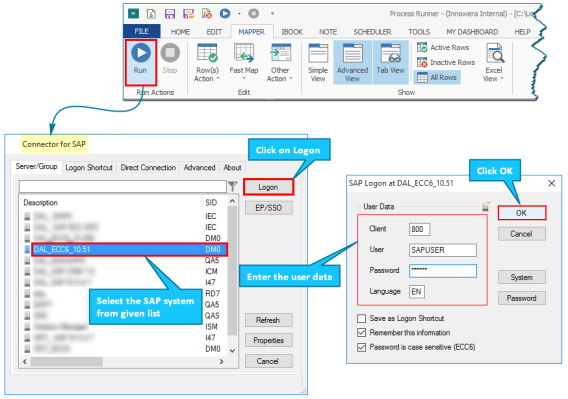Show All Rows
This screenshot has height=399, width=568.
(x=437, y=77)
